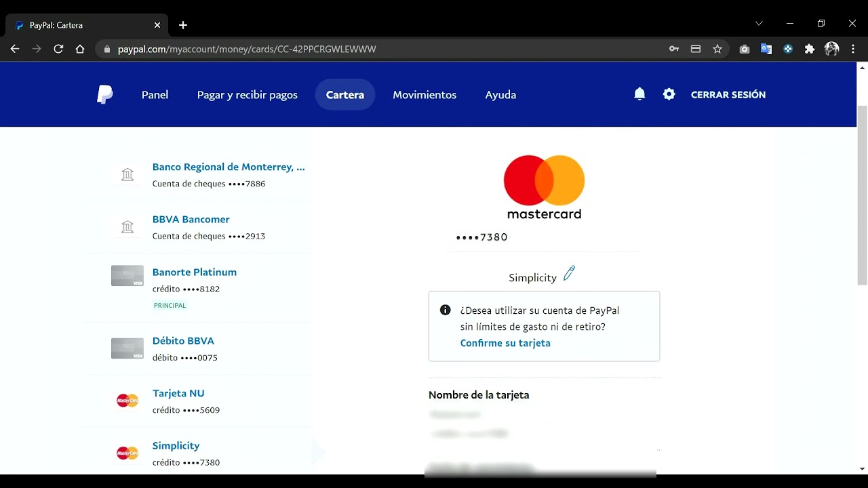Click crédito ••••8182 text
This screenshot has width=868, height=488.
[x=186, y=289]
